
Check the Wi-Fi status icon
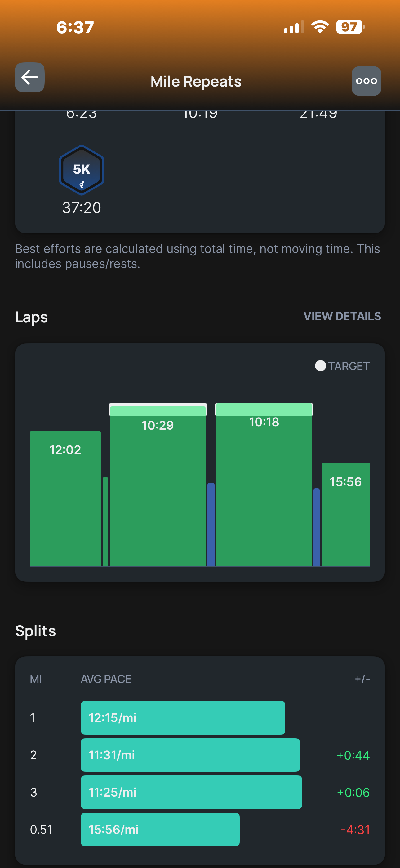click(320, 27)
